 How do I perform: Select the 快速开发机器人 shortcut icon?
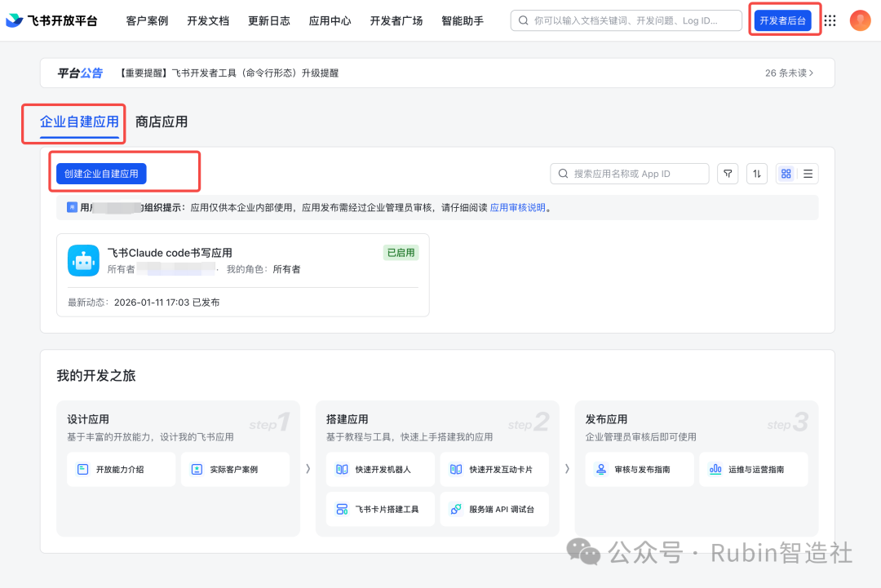click(x=343, y=469)
